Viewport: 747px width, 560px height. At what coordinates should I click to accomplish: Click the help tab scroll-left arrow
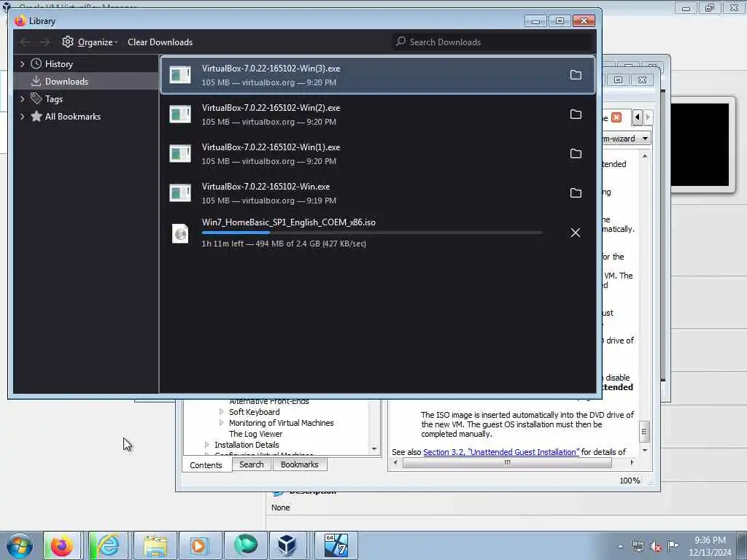(638, 117)
